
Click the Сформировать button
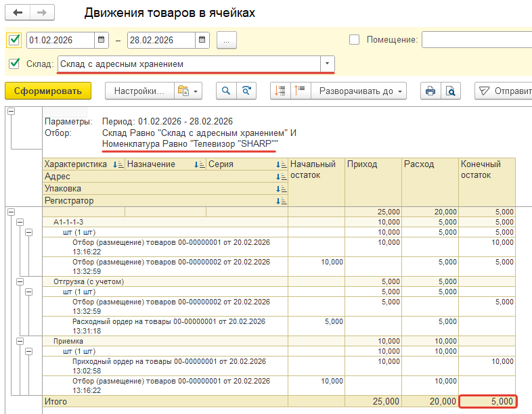point(47,91)
